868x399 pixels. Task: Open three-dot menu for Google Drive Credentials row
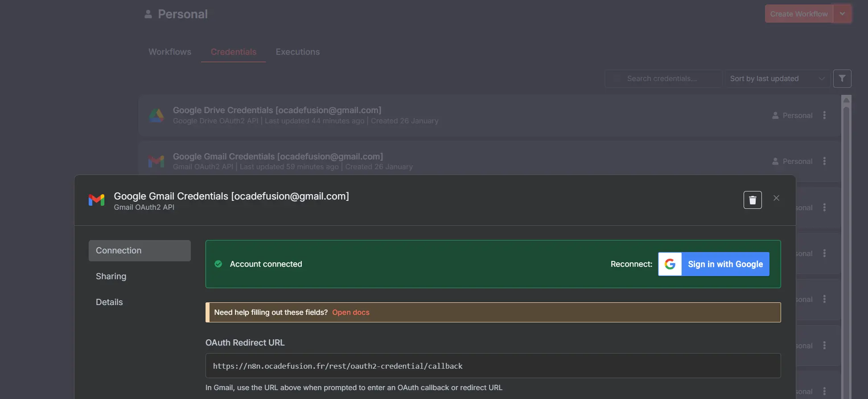point(824,115)
